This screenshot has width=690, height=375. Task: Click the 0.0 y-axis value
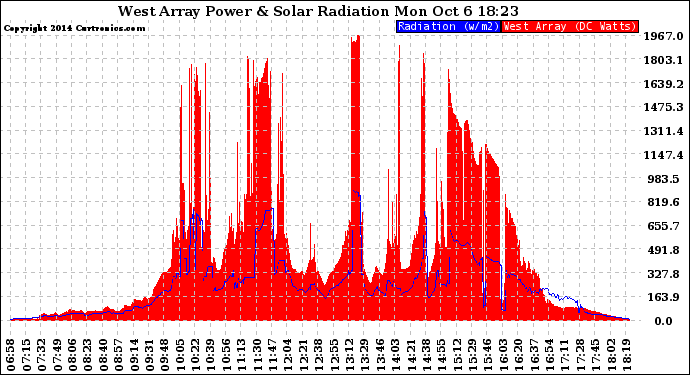pos(664,321)
